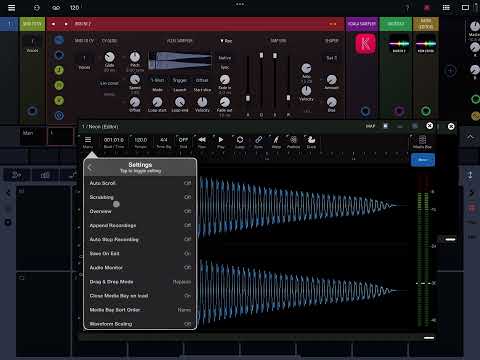This screenshot has height=360, width=480.
Task: Open the Media Bay icon
Action: [422, 142]
